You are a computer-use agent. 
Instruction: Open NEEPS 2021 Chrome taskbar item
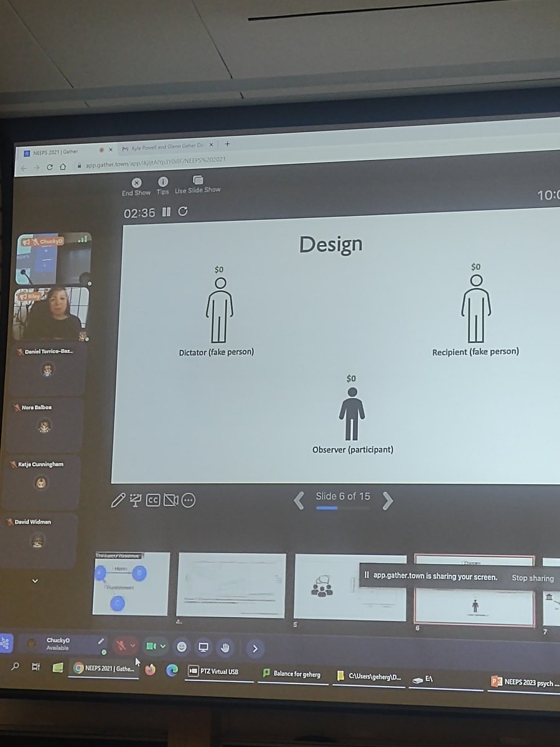pyautogui.click(x=103, y=669)
